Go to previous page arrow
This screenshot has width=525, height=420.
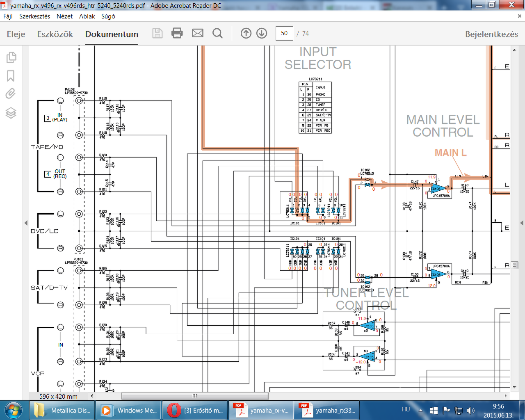coord(246,33)
